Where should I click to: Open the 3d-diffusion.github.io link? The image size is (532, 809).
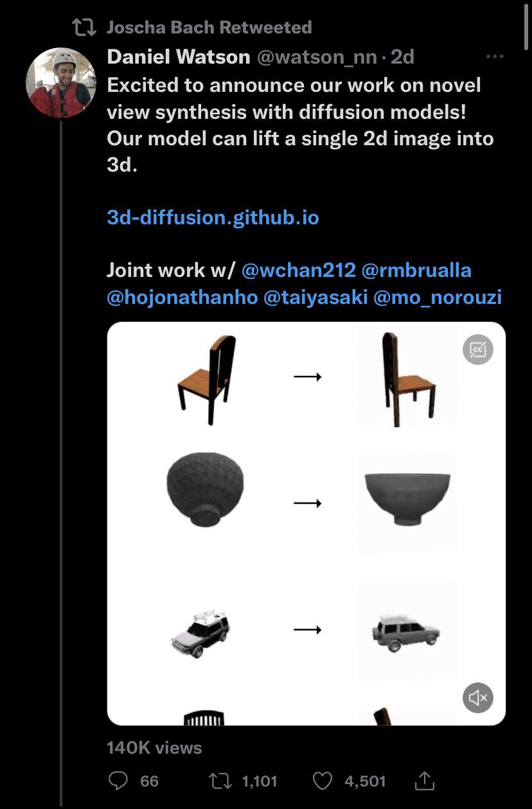pyautogui.click(x=213, y=217)
